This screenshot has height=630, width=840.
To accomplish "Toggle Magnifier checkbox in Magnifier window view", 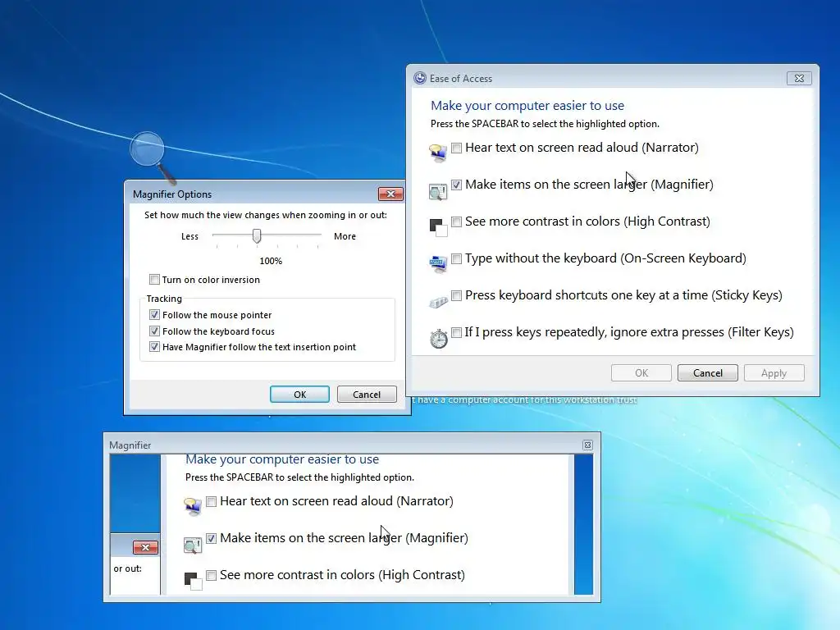I will coord(211,538).
